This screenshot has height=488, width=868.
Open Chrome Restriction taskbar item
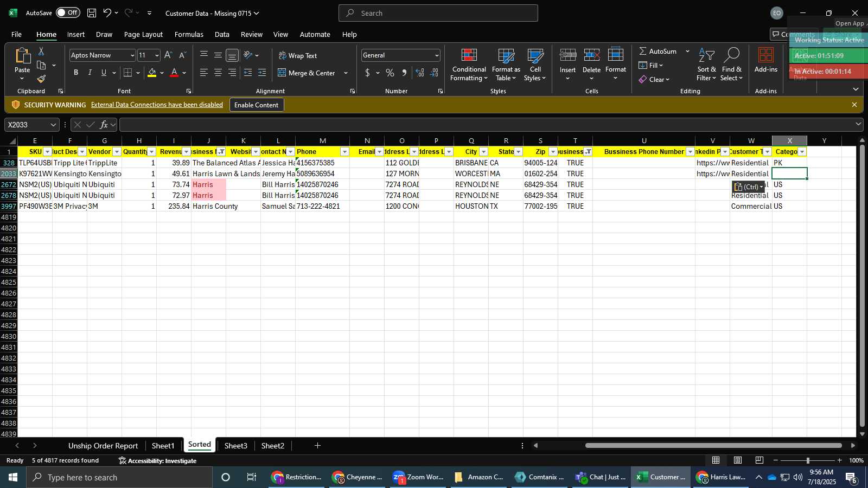click(297, 477)
